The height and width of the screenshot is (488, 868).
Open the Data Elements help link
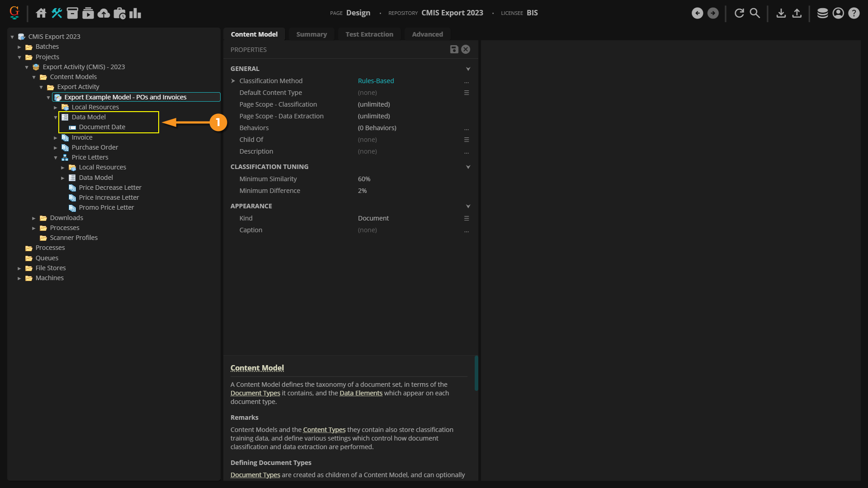click(x=361, y=393)
